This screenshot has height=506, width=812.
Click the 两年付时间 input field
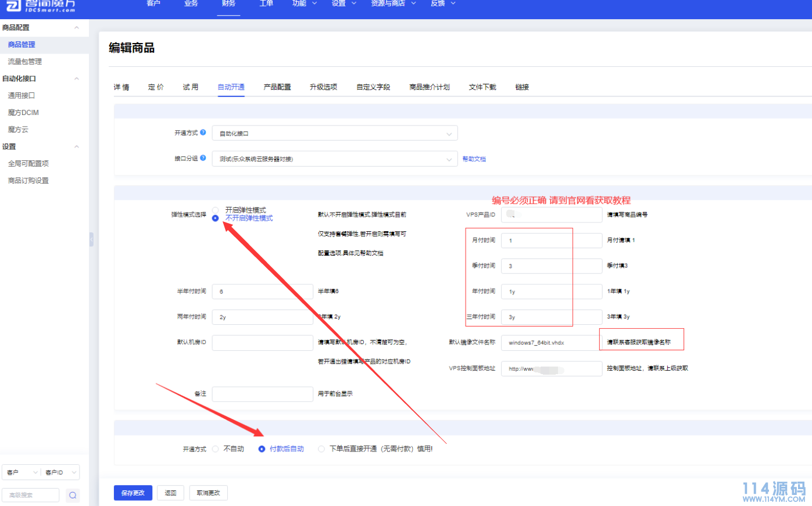tap(263, 317)
